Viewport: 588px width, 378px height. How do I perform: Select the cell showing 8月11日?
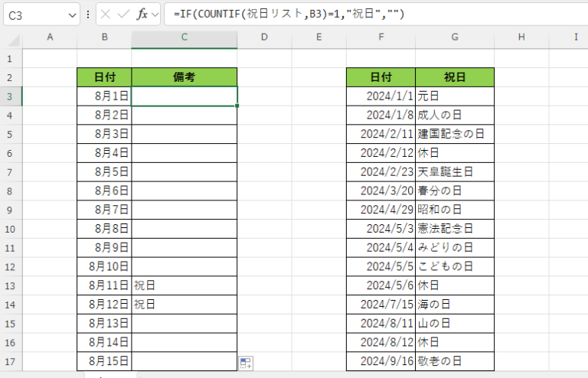coord(104,285)
